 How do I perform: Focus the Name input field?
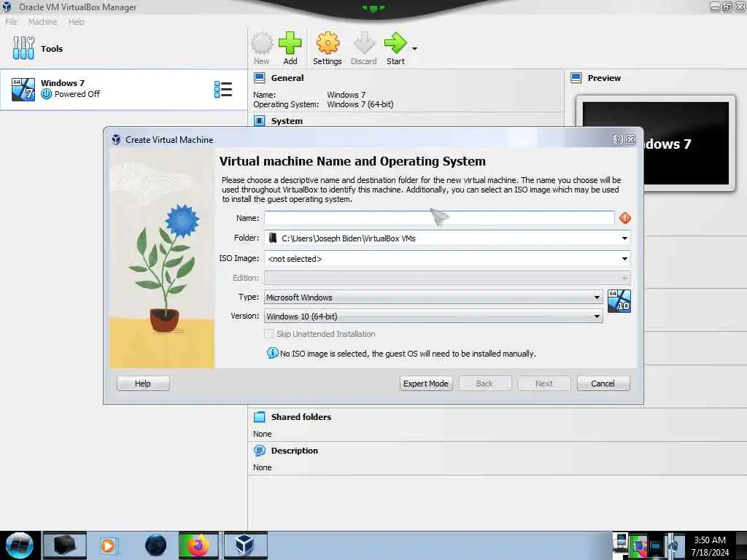pos(439,218)
